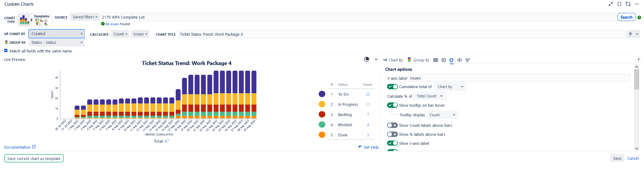The height and width of the screenshot is (169, 644).
Task: Click the Done count 3
Action: click(x=368, y=135)
